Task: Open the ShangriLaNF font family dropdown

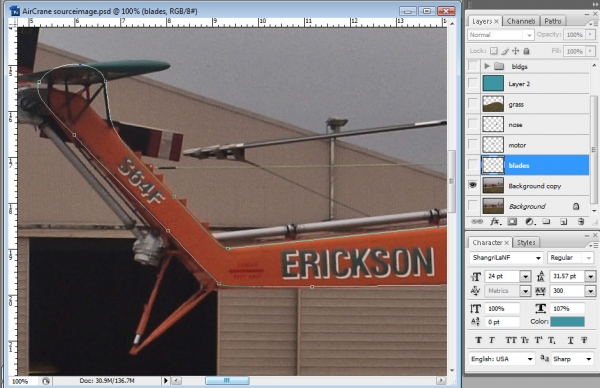Action: point(506,258)
